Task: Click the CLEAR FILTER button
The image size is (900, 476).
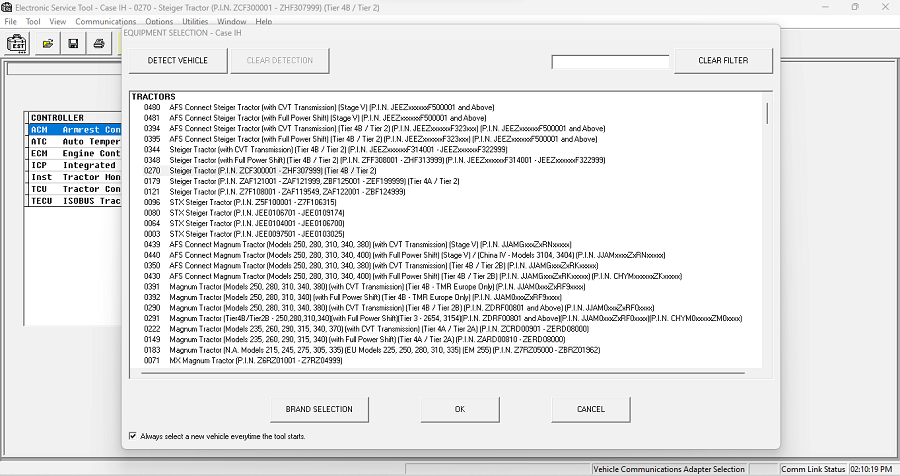Action: pos(723,60)
